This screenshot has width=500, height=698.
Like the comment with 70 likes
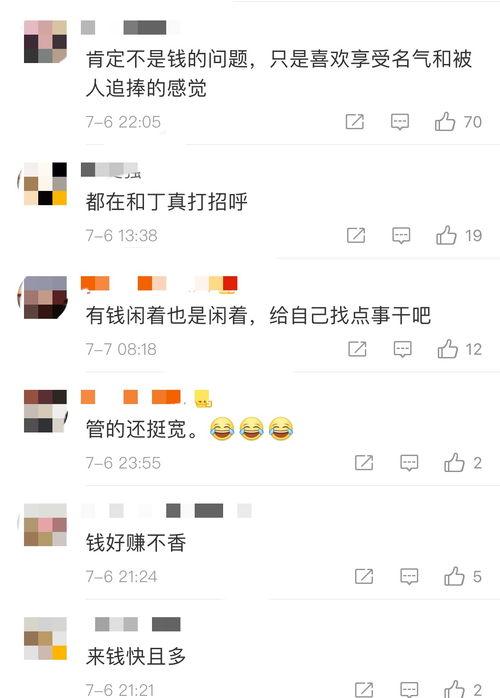pyautogui.click(x=445, y=122)
